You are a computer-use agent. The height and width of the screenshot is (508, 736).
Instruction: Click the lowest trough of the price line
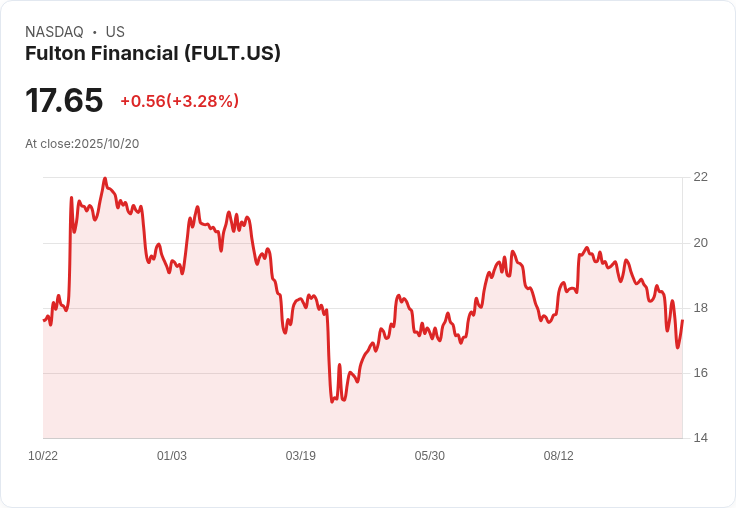(332, 402)
